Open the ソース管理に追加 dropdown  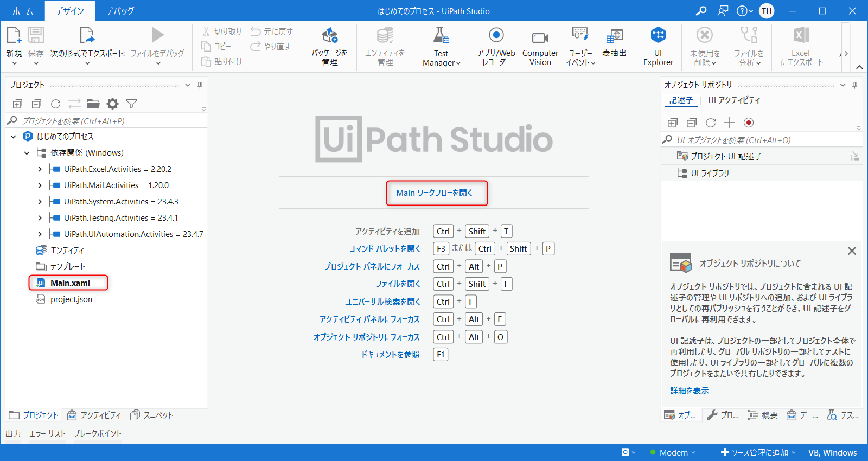point(758,452)
